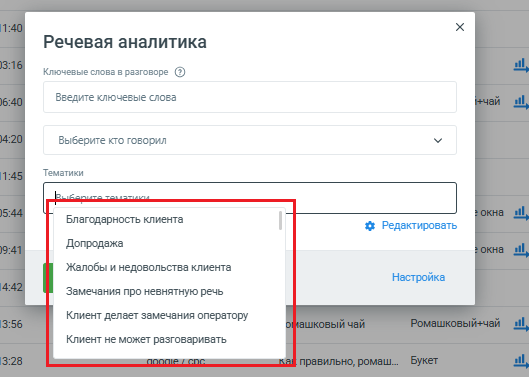The width and height of the screenshot is (529, 377).
Task: Click analytics chart icon in 09:41 row
Action: (521, 250)
